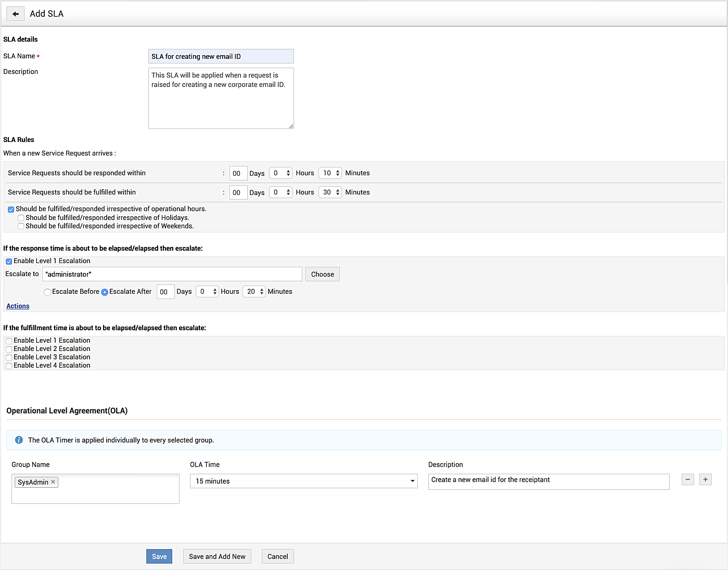
Task: Open the Actions link
Action: (x=18, y=306)
